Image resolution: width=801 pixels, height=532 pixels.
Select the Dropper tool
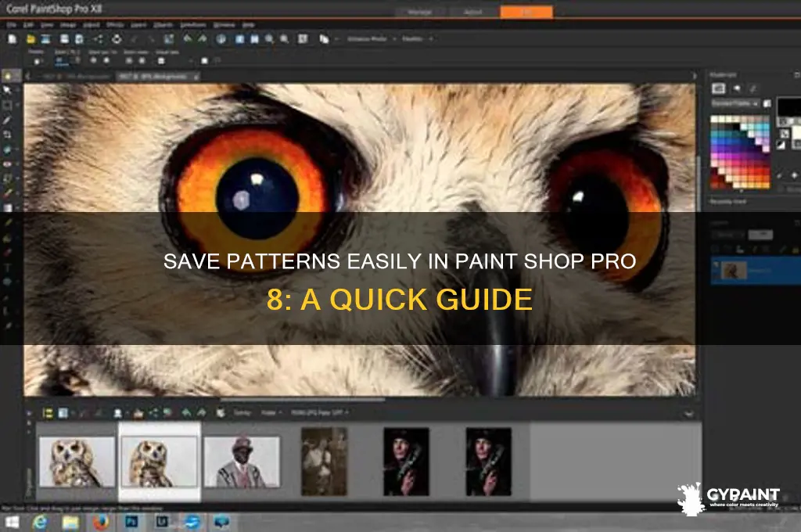7,120
